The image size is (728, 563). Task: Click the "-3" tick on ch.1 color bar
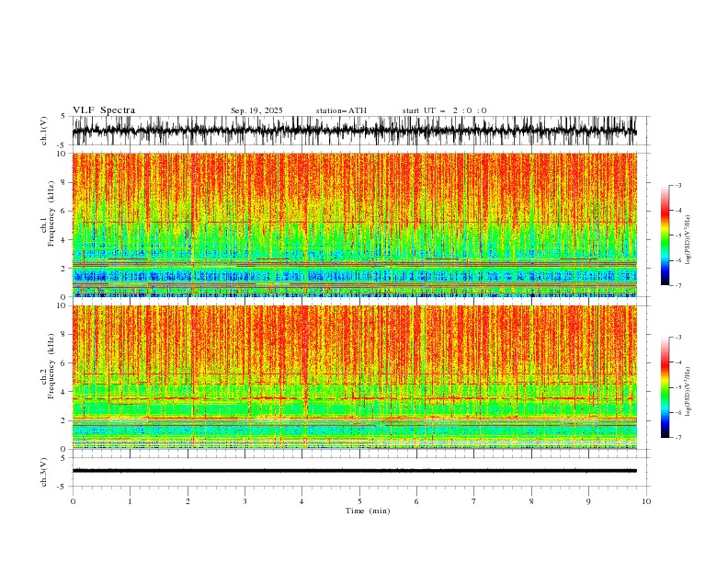(677, 185)
